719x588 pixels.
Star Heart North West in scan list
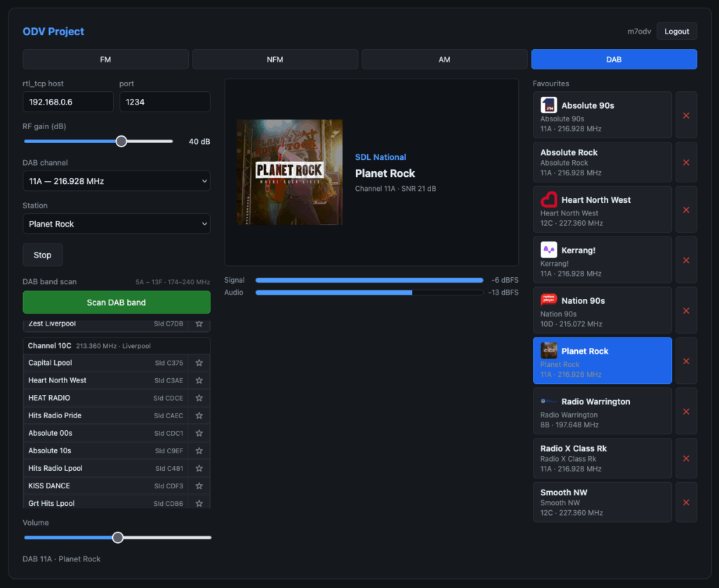[199, 380]
